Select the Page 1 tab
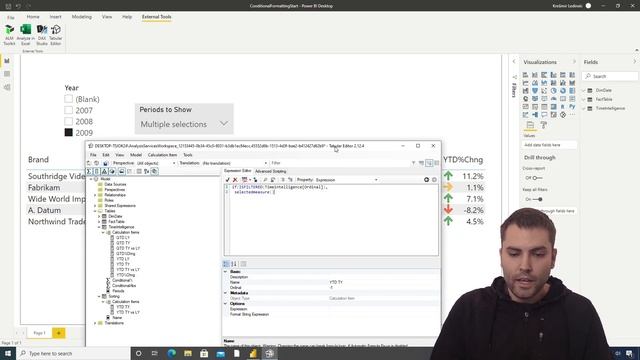 coord(40,333)
